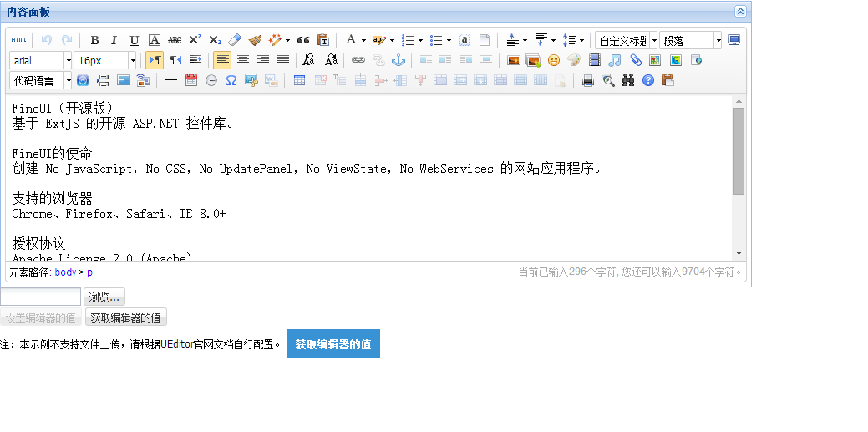Open the scrawl drawing palette
This screenshot has width=868, height=432.
(x=574, y=60)
